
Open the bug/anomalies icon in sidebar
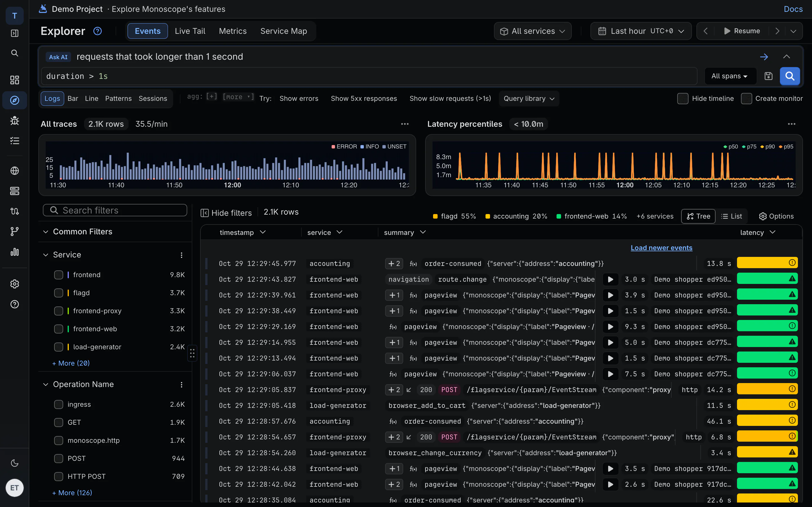pyautogui.click(x=14, y=120)
